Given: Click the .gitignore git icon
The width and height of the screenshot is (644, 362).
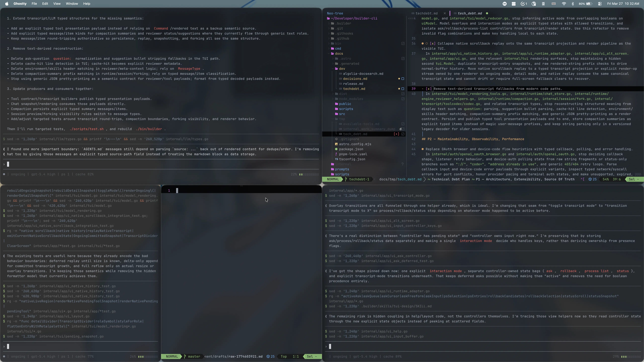Looking at the screenshot, I should click(336, 139).
